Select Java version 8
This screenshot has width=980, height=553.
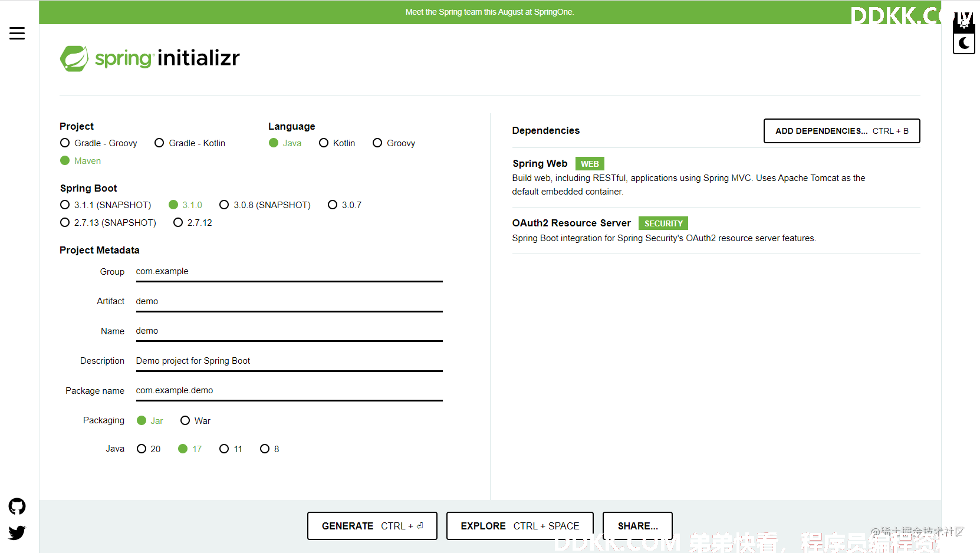click(x=269, y=449)
